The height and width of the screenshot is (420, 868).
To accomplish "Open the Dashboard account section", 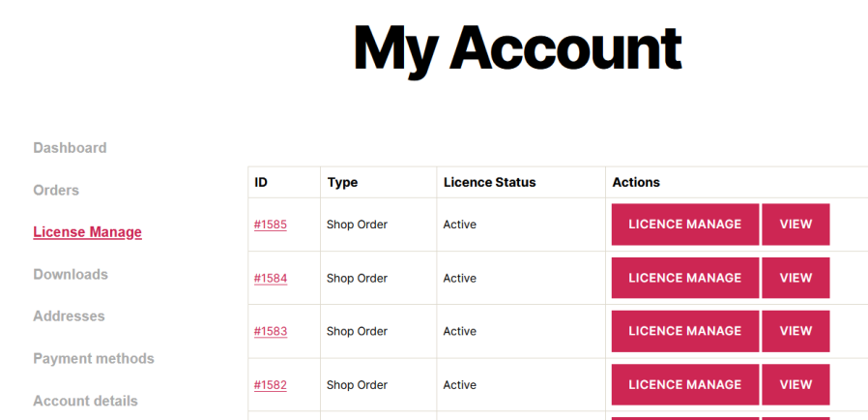I will pyautogui.click(x=70, y=148).
